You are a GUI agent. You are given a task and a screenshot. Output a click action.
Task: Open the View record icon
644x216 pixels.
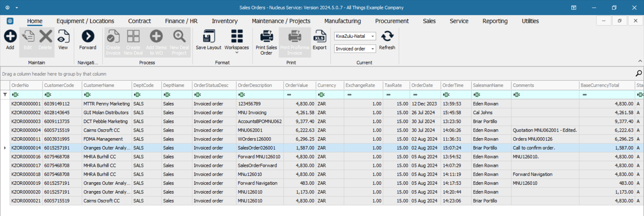63,36
